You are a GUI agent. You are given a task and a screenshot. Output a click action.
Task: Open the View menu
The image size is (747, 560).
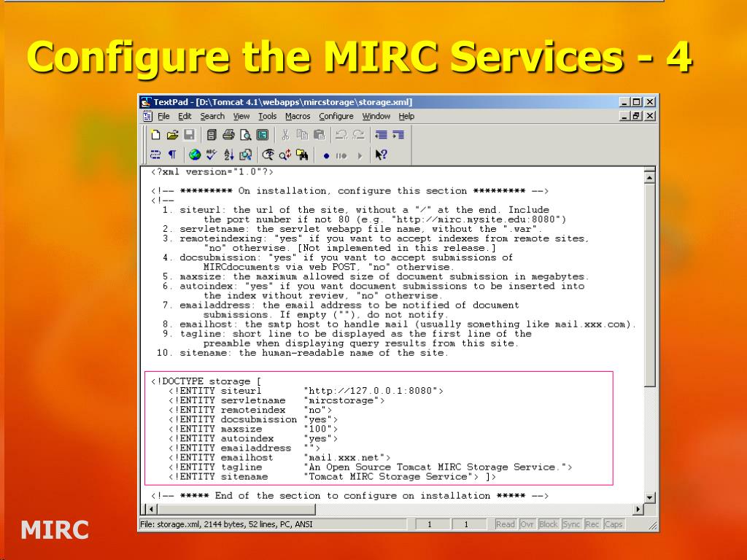pyautogui.click(x=241, y=116)
